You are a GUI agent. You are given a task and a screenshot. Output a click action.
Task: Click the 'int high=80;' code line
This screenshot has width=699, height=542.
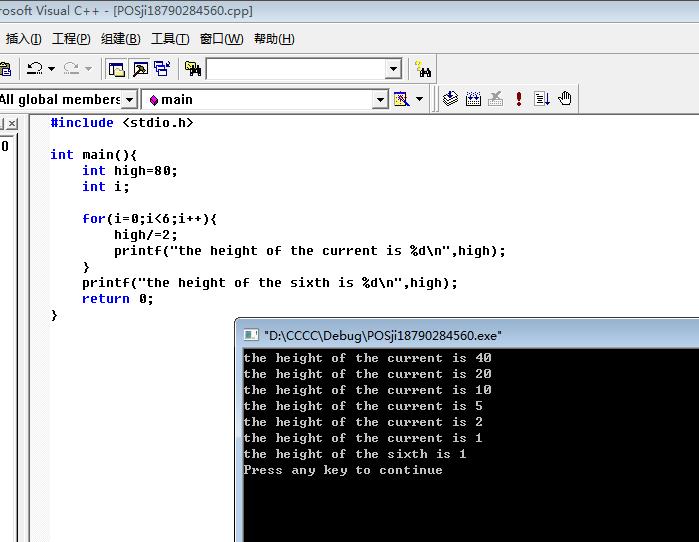pyautogui.click(x=130, y=171)
